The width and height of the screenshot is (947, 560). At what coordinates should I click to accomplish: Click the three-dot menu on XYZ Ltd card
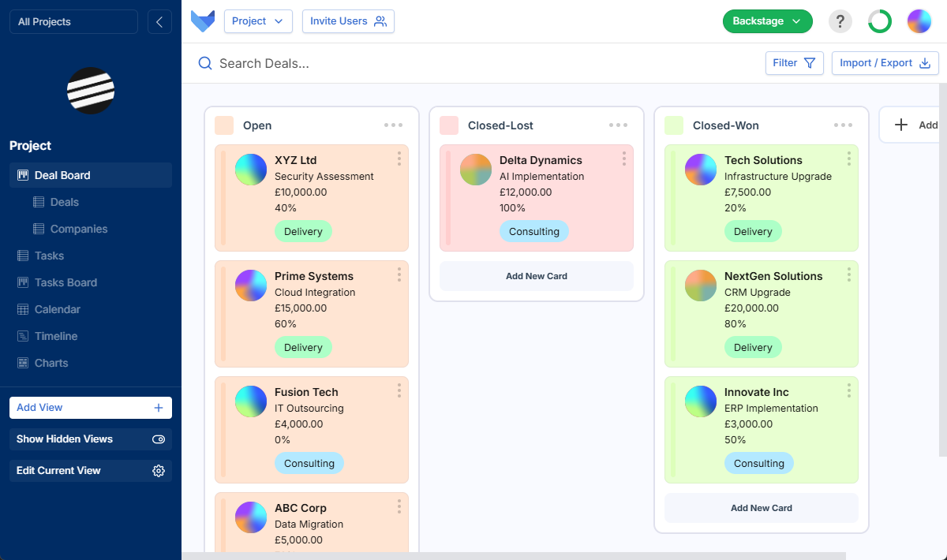pos(399,159)
